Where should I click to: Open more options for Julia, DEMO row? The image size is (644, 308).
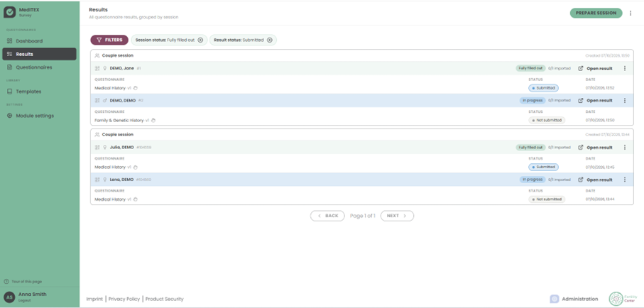[625, 148]
